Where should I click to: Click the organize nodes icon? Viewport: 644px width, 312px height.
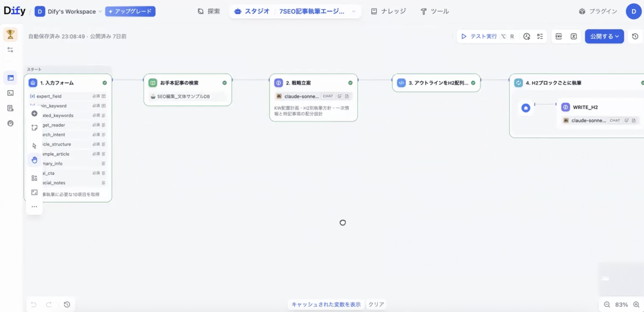[34, 178]
